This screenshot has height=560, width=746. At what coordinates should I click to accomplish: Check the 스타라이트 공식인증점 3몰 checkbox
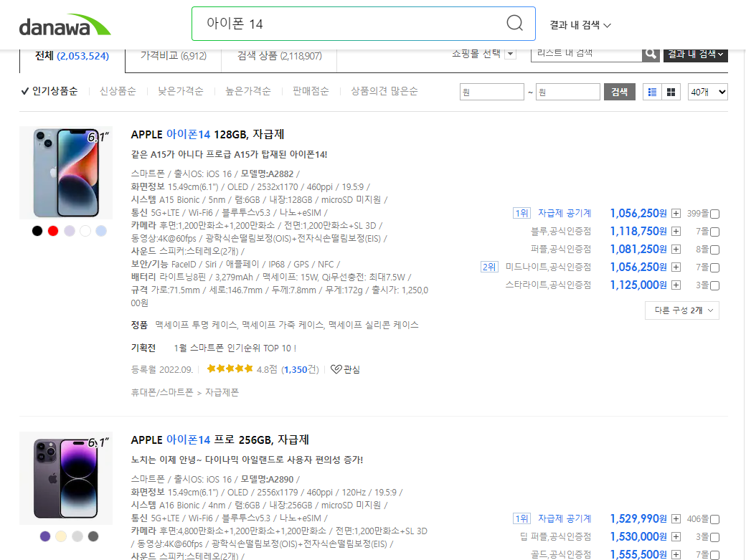click(x=714, y=285)
